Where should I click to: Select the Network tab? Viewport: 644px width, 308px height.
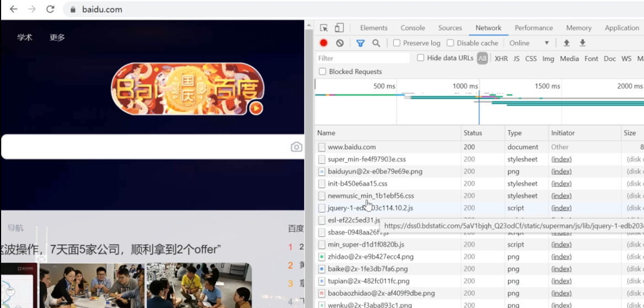489,28
